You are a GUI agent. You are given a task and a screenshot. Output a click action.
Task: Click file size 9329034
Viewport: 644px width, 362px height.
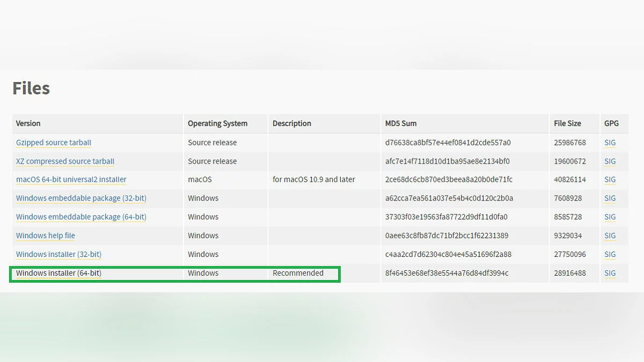tap(568, 235)
